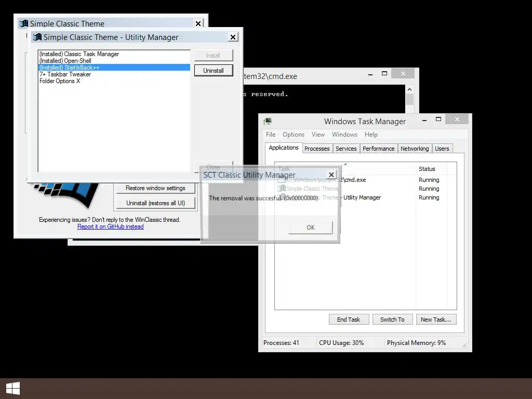Click End Task in Task Manager
The width and height of the screenshot is (532, 399).
pos(349,320)
